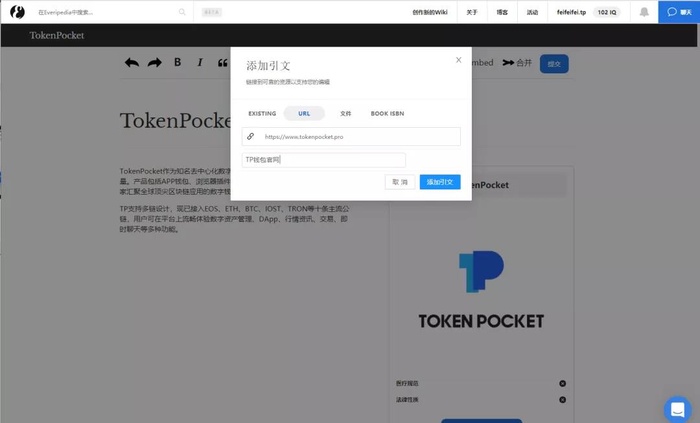700x423 pixels.
Task: Remove the first infobox row
Action: 562,383
